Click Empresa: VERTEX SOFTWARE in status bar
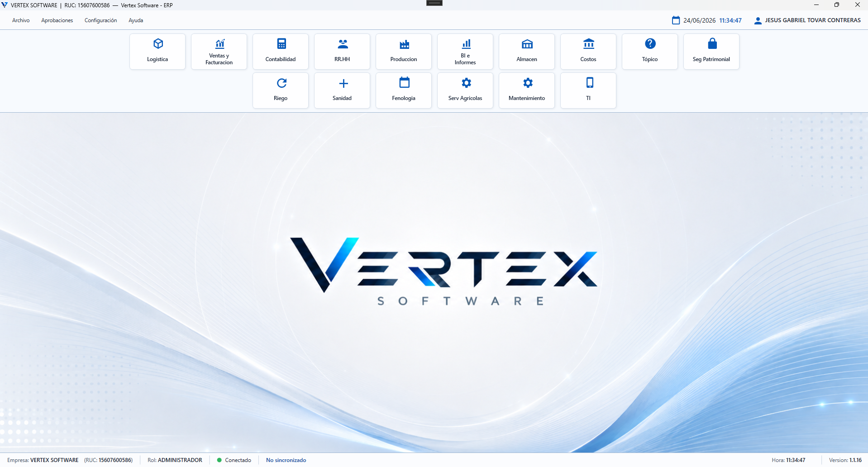The width and height of the screenshot is (868, 467). click(43, 460)
